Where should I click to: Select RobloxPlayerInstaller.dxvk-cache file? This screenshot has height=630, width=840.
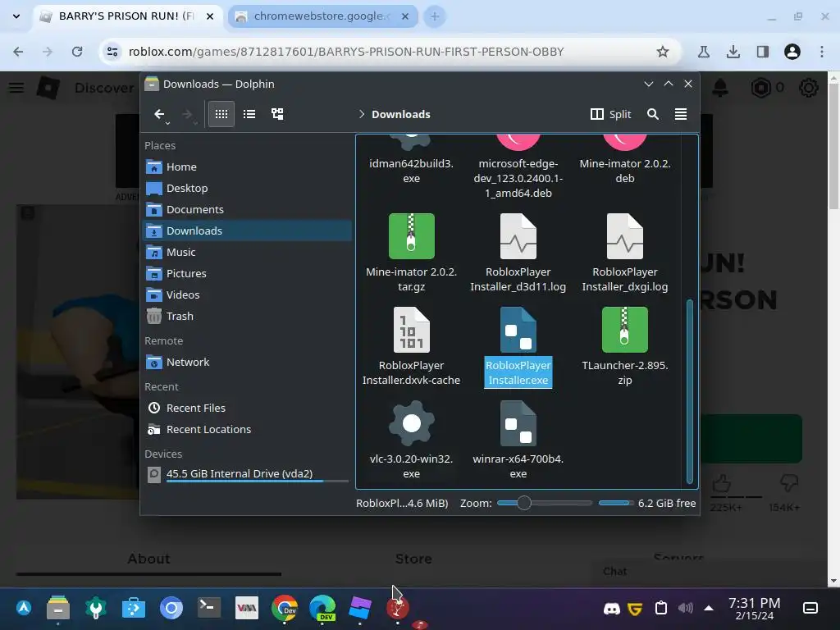pyautogui.click(x=411, y=347)
